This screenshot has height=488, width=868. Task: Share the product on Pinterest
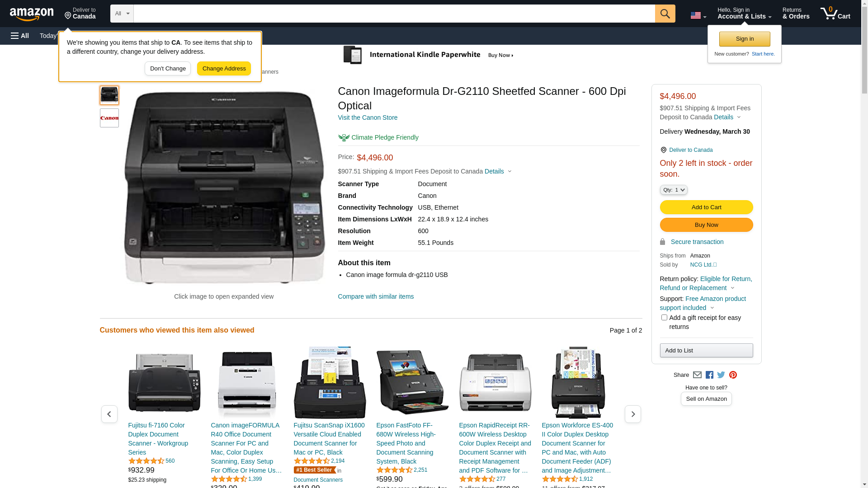(x=733, y=375)
